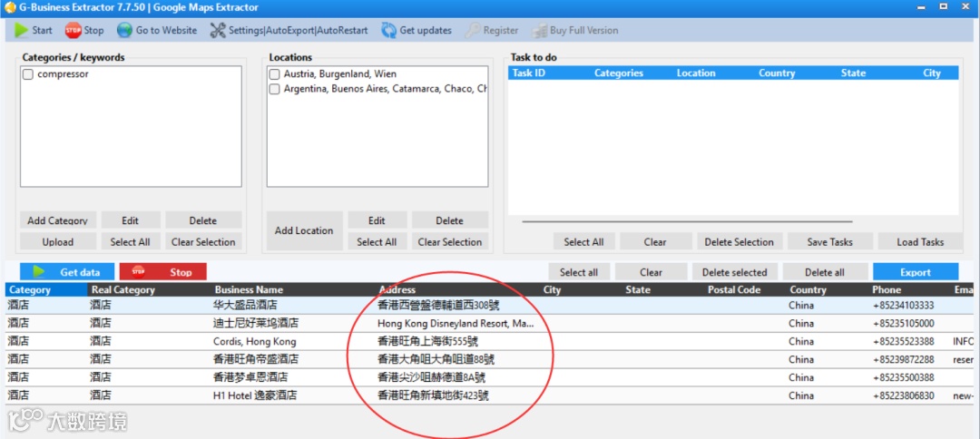The image size is (980, 439).
Task: Click Select All under Categories / keywords
Action: [x=131, y=241]
